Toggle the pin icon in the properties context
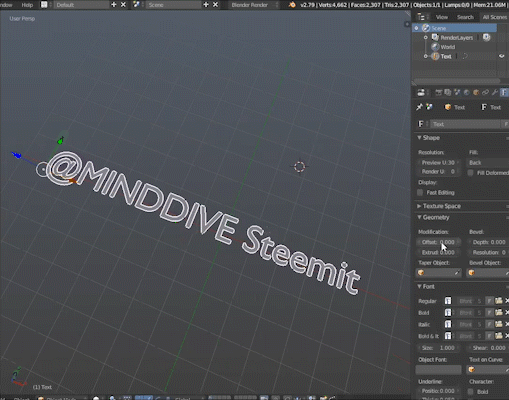 (x=419, y=107)
